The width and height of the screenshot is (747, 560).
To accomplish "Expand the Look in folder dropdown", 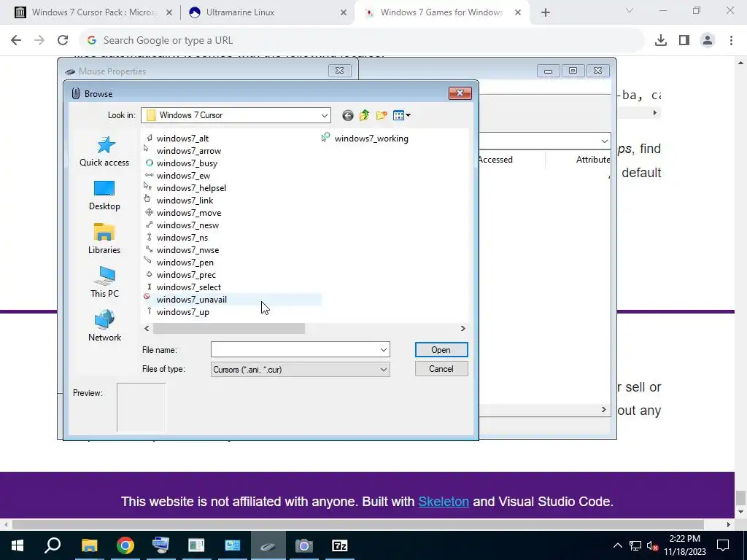I will tap(325, 115).
